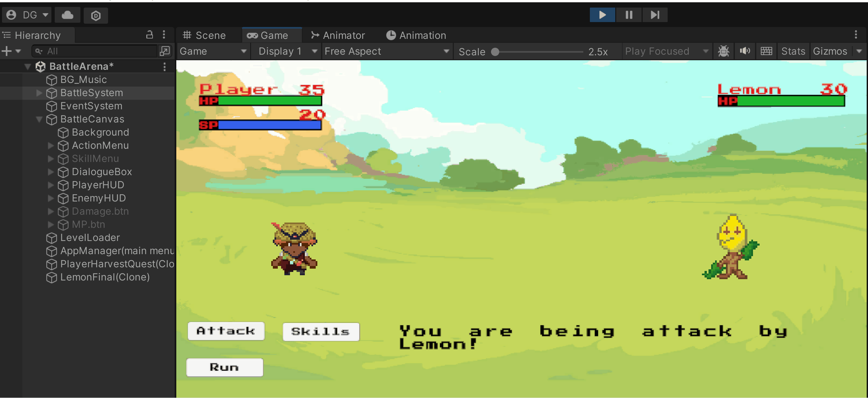Toggle the Mute audio speaker icon

(745, 51)
